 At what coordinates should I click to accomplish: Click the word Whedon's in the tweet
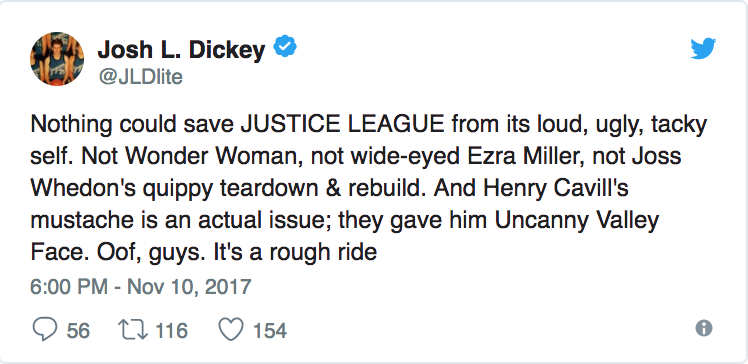pos(79,189)
